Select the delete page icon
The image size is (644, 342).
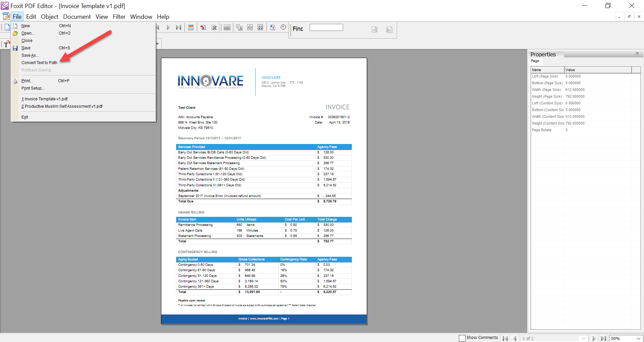tap(214, 28)
